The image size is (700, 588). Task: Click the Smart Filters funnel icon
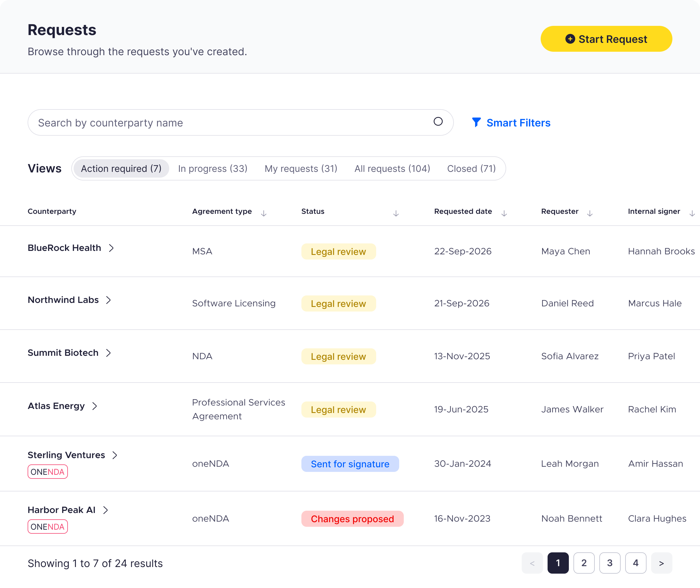pos(476,122)
